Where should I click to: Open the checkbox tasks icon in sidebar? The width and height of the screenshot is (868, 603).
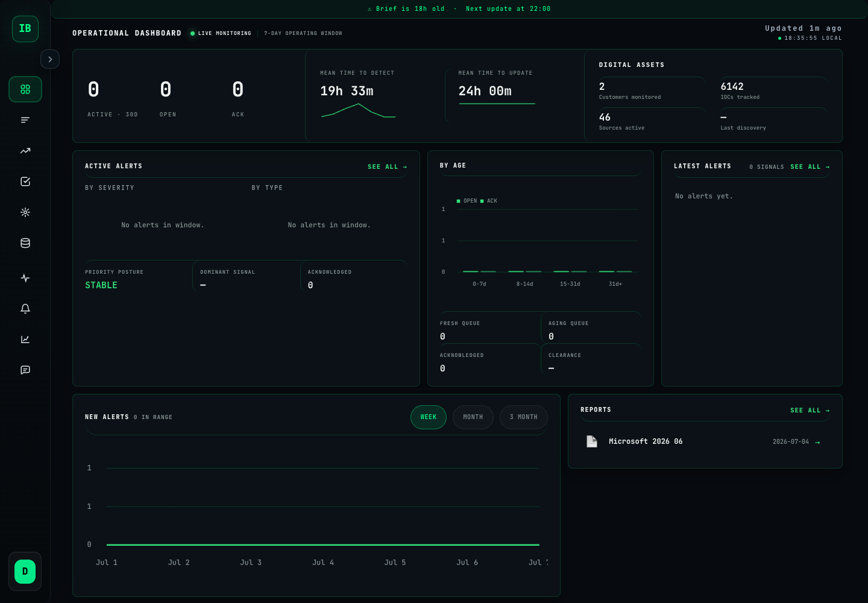coord(25,182)
